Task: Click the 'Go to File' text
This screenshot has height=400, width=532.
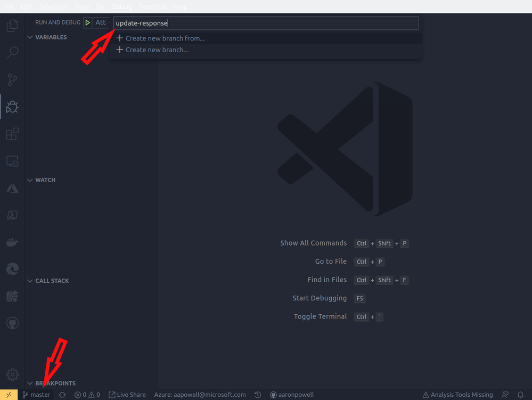Action: click(331, 261)
